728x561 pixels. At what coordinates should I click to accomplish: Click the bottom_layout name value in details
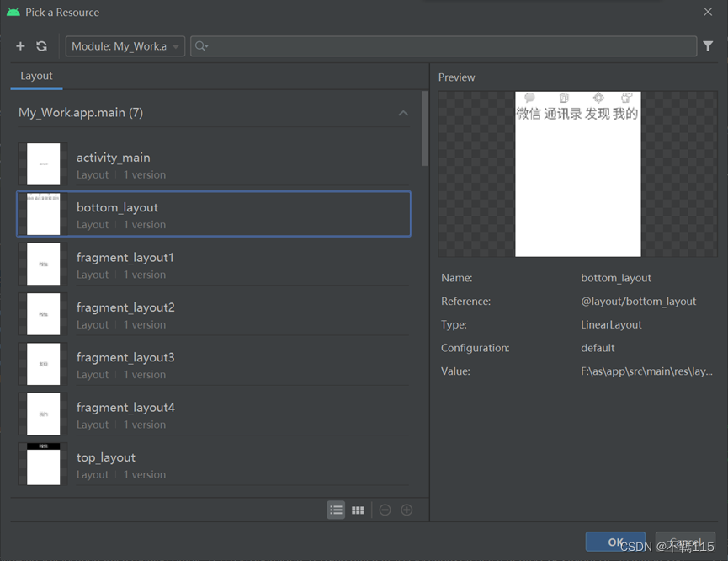coord(615,278)
